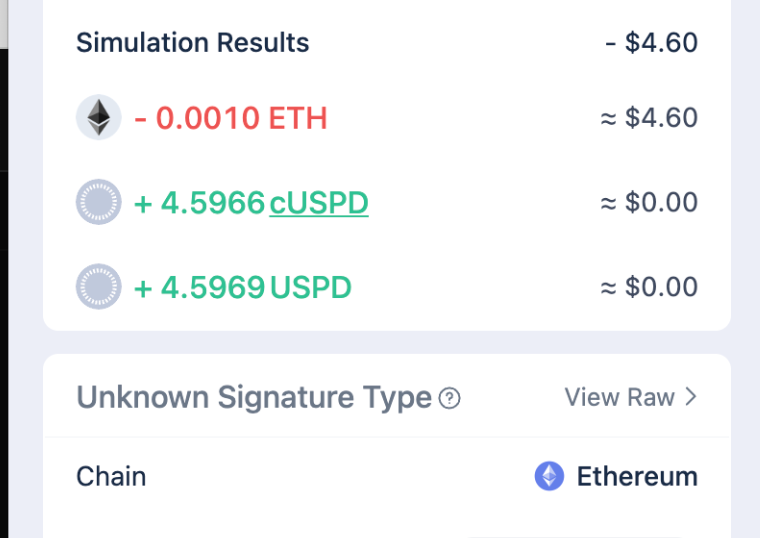Click the ≈ $0.00 value for USPD
760x538 pixels.
click(648, 288)
